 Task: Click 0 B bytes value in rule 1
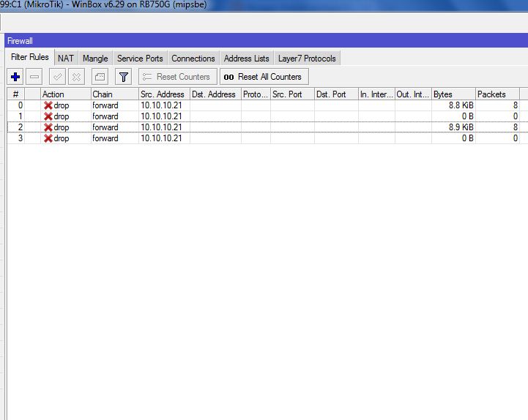(x=468, y=116)
